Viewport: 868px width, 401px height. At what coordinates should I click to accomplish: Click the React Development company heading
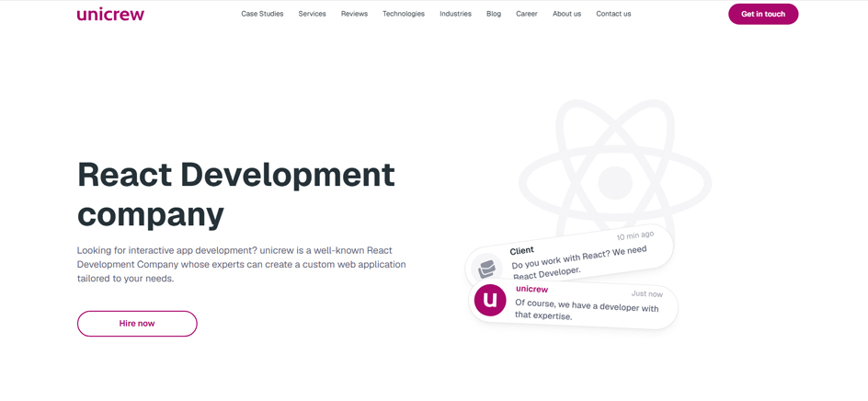coord(235,194)
